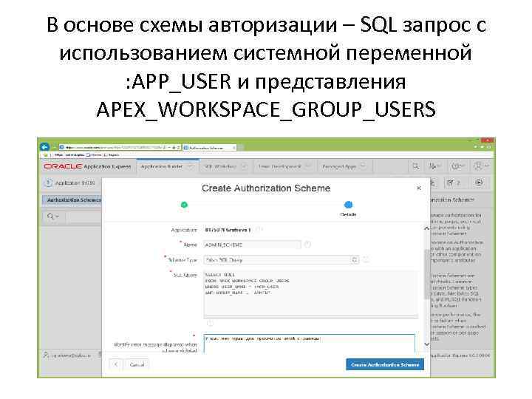Click the browser back arrow button

pyautogui.click(x=44, y=147)
